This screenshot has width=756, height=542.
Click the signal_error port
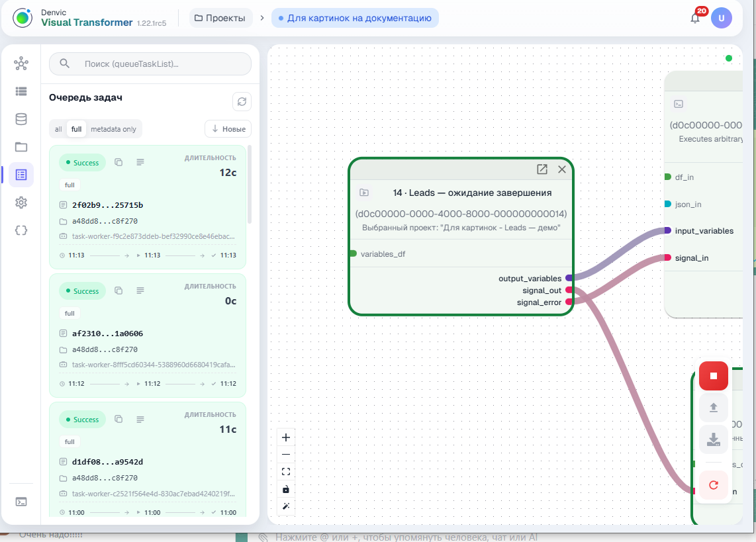(569, 302)
